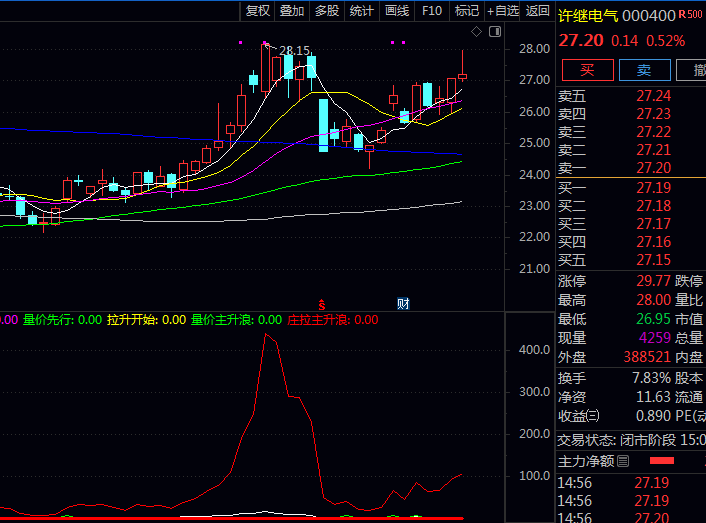The height and width of the screenshot is (523, 706).
Task: Open the 标记 mark menu
Action: point(467,11)
